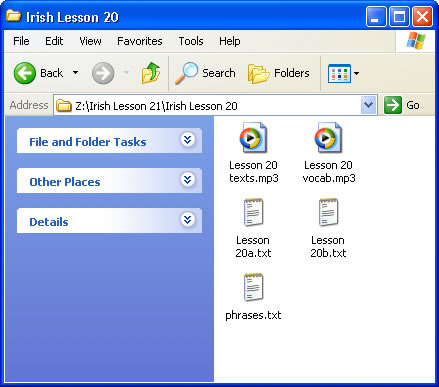Viewport: 439px width, 387px height.
Task: Select the Lesson 20a.txt file
Action: tap(253, 228)
